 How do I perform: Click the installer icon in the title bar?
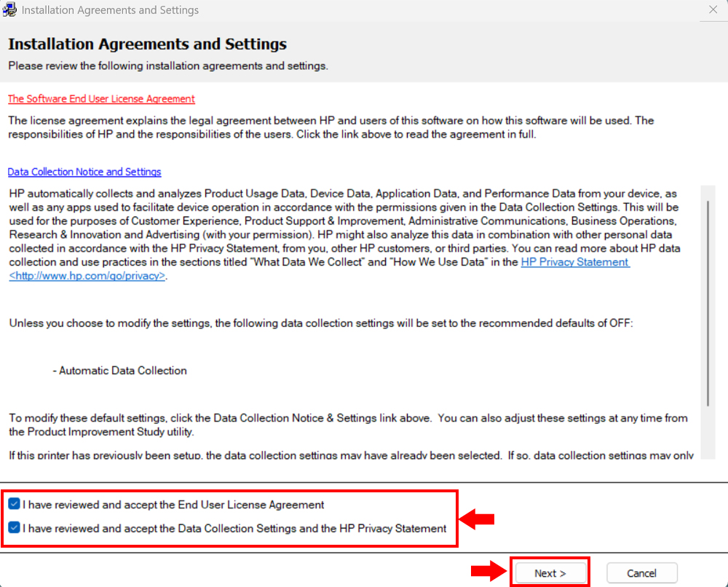10,10
